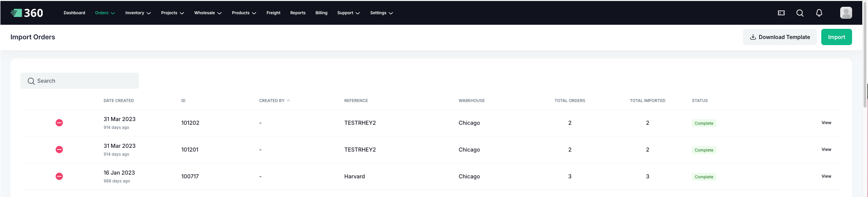Click red minus icon for import 100717
Viewport: 868px width, 197px height.
coord(59,176)
